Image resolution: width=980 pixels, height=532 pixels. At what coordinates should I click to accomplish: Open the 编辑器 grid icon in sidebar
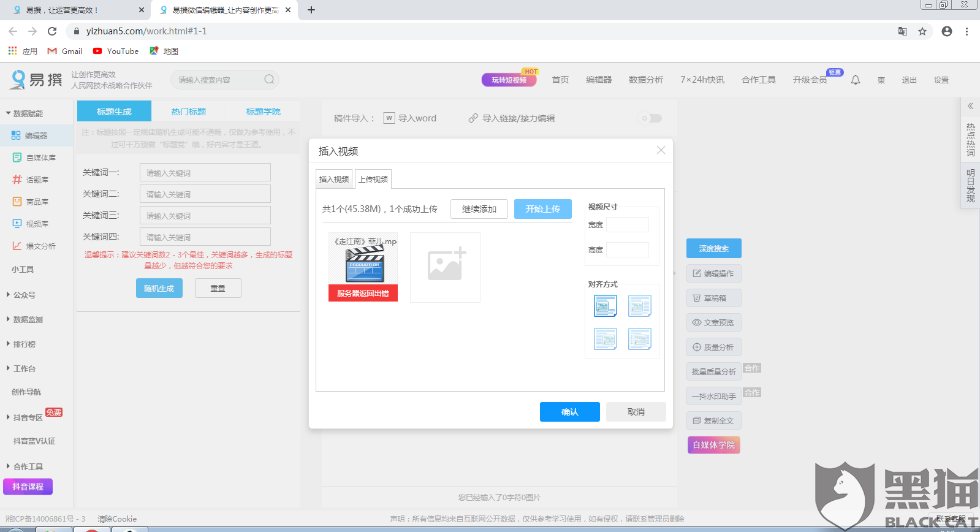(x=16, y=135)
